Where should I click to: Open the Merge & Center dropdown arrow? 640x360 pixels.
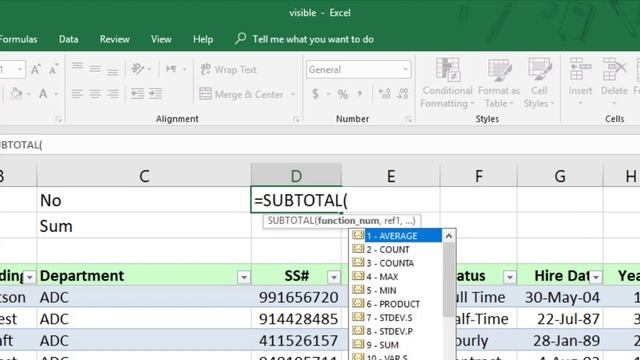pyautogui.click(x=293, y=94)
